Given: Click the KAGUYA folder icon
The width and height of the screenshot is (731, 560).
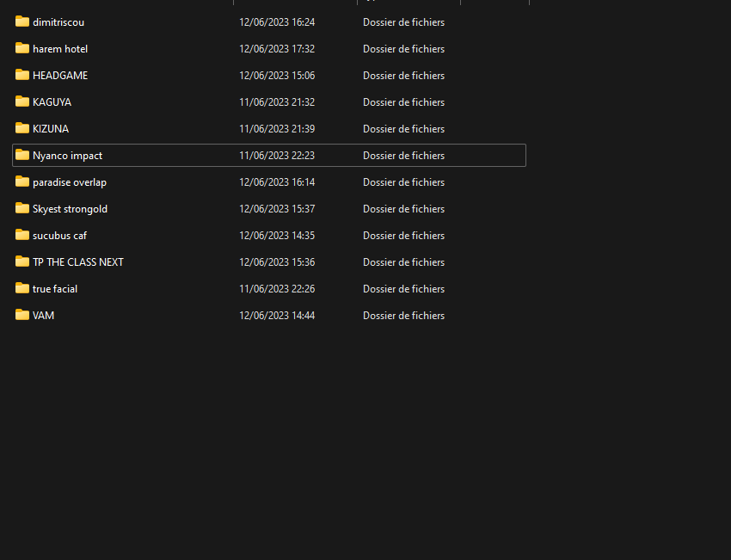Looking at the screenshot, I should pos(22,102).
